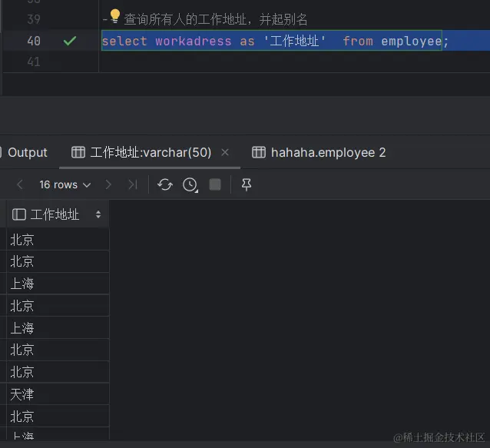Click line number 41 in the gutter
The image size is (490, 448).
click(34, 61)
